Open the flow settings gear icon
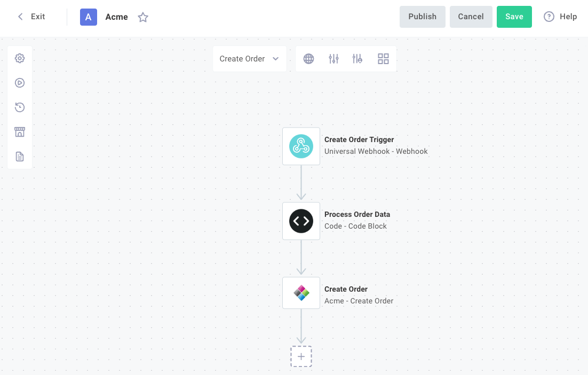Viewport: 588px width, 375px height. coord(20,58)
